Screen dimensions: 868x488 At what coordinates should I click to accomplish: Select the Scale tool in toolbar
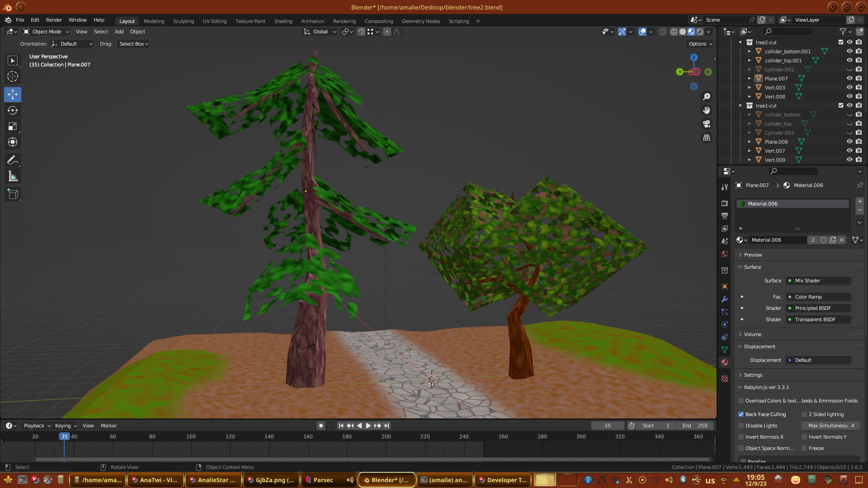13,127
